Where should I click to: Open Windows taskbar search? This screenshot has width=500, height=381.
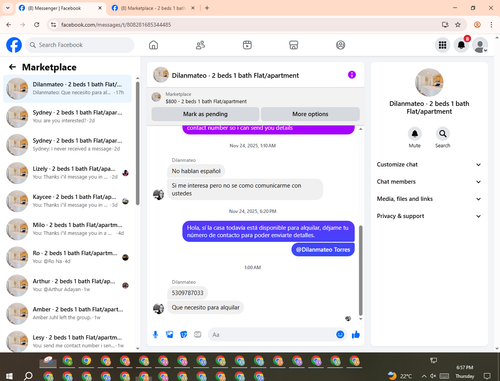tap(28, 376)
